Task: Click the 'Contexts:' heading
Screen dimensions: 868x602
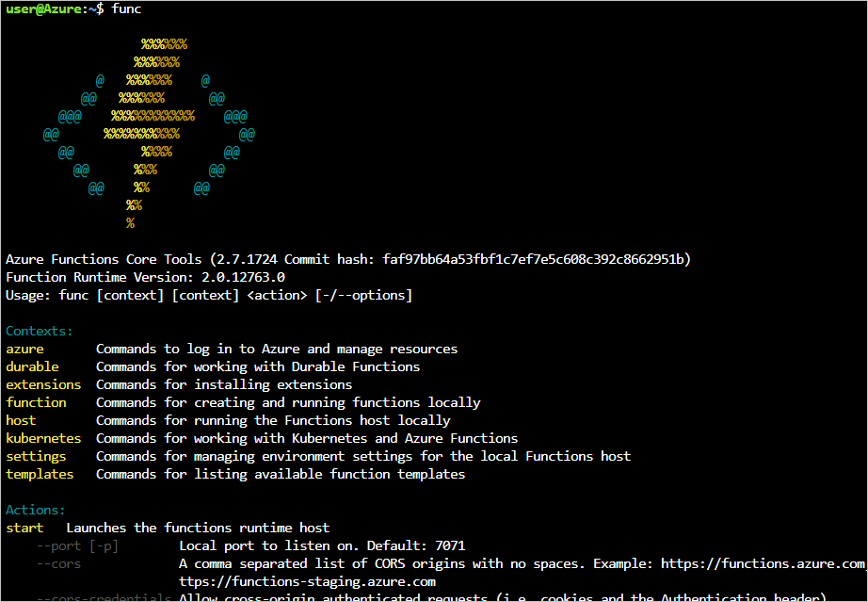Action: (x=40, y=332)
